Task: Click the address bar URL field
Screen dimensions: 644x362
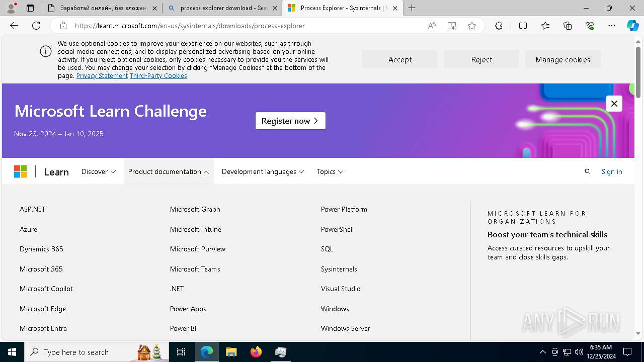Action: [247, 26]
